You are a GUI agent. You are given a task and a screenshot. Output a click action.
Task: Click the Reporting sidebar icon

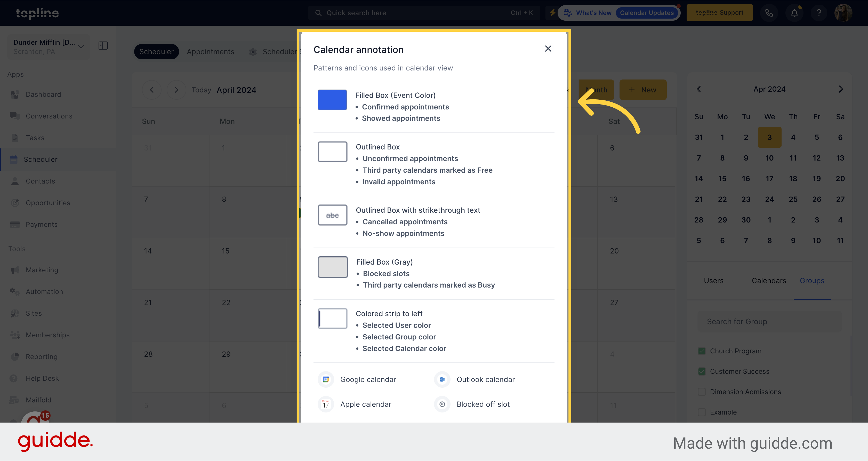pos(15,356)
